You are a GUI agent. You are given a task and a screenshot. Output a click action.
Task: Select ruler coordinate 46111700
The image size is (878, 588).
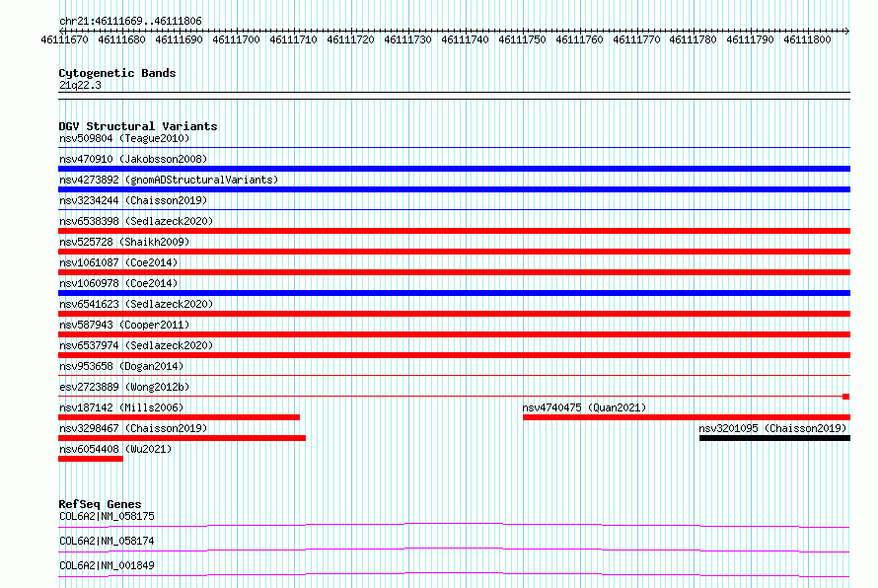tap(237, 39)
